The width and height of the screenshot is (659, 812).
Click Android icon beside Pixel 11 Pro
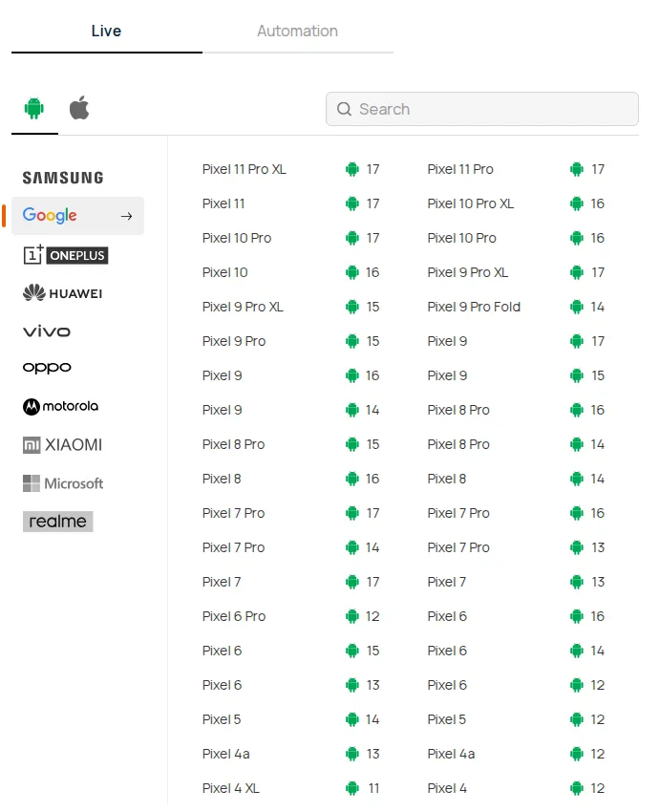pos(577,169)
